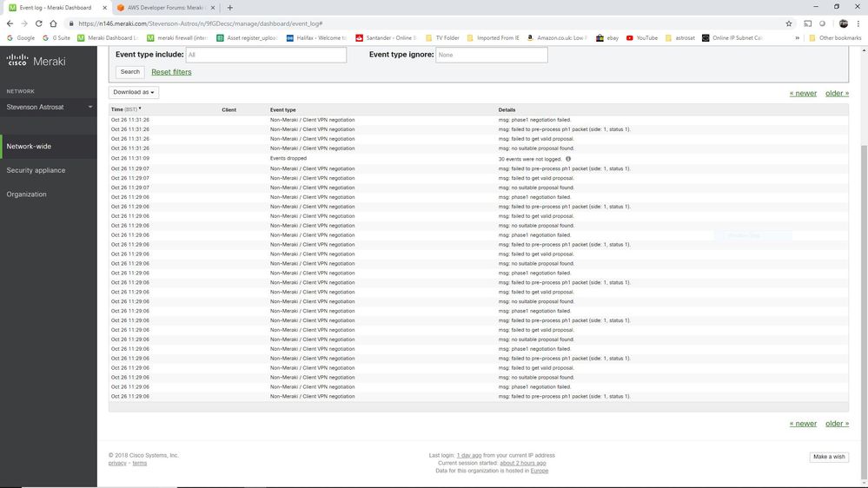The image size is (868, 488).
Task: Go to the browser Home page
Action: [x=53, y=23]
